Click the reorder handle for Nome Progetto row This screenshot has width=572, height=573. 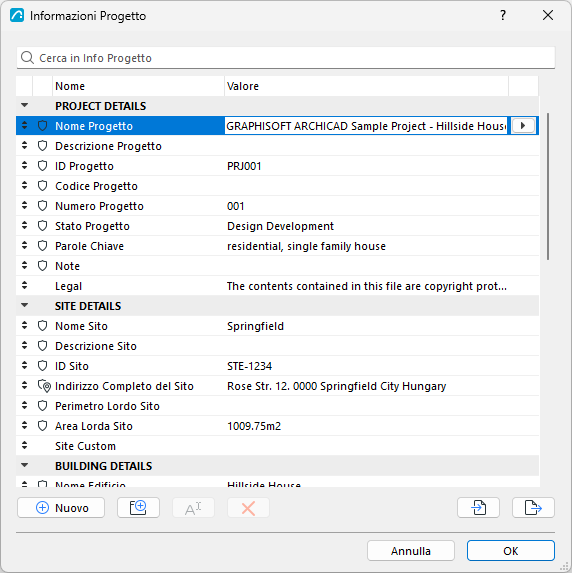[x=24, y=125]
